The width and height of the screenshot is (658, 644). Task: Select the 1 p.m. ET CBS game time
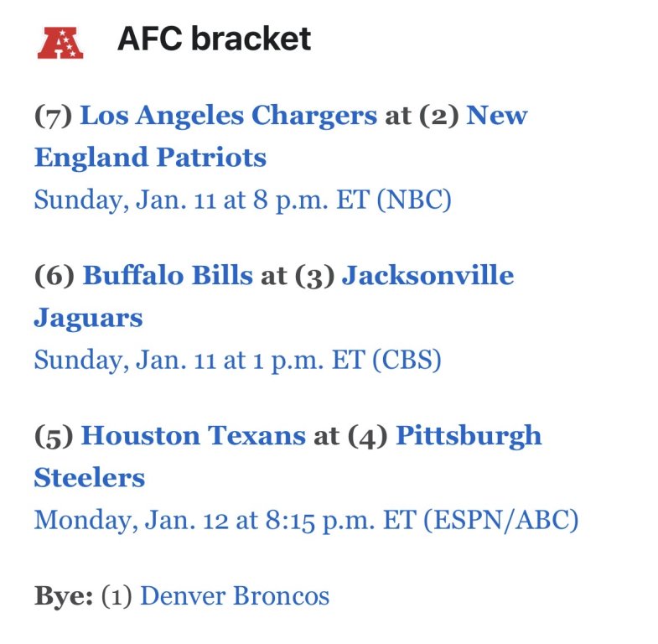click(237, 360)
